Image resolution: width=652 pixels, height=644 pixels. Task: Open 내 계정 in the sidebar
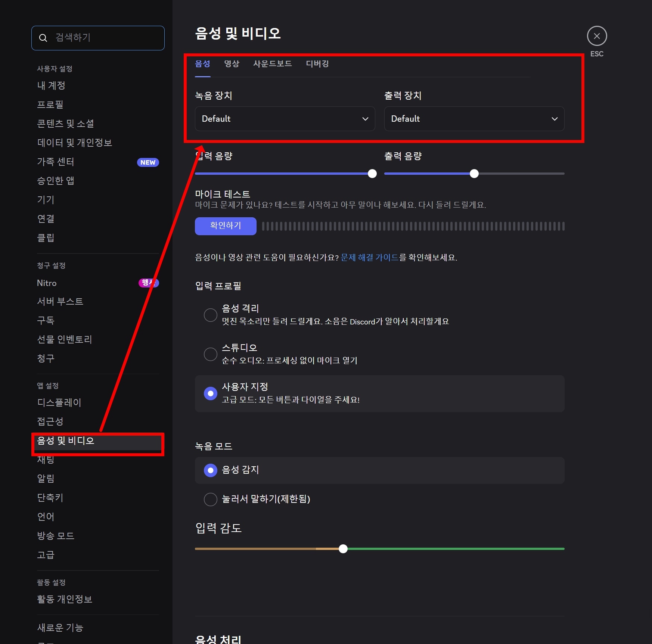coord(50,85)
